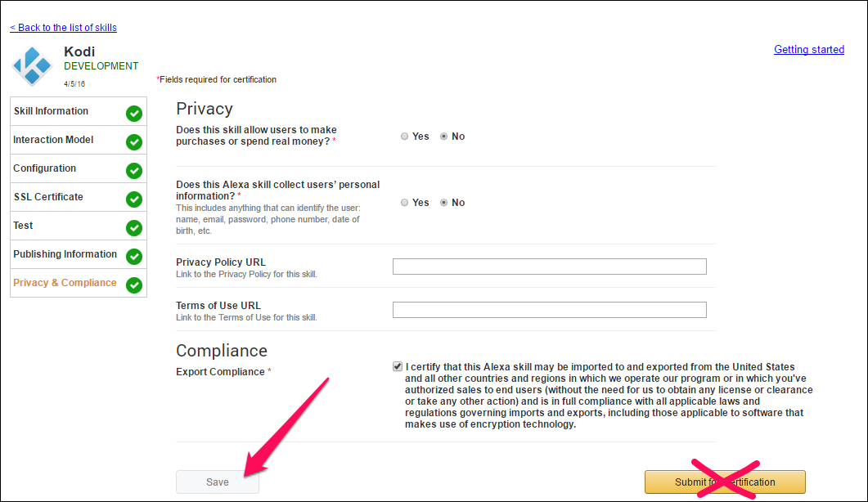Open the Interaction Model section

tap(78, 140)
